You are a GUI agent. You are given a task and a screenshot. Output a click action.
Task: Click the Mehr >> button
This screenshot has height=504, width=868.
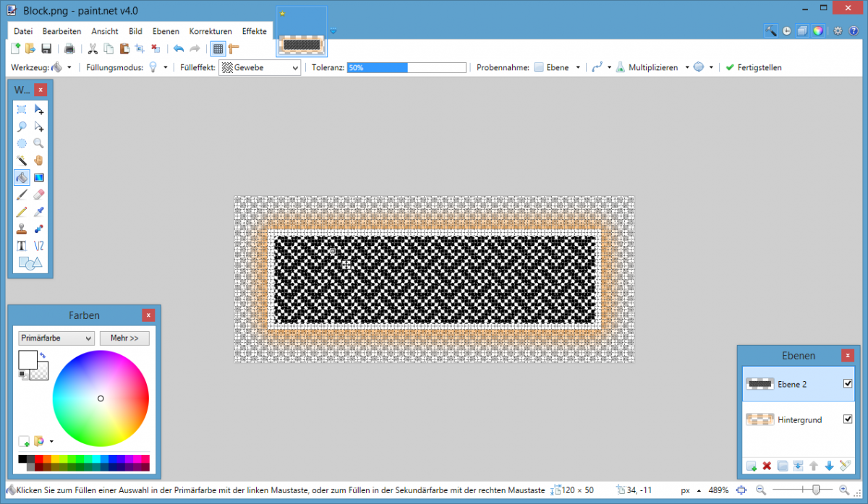pos(124,338)
